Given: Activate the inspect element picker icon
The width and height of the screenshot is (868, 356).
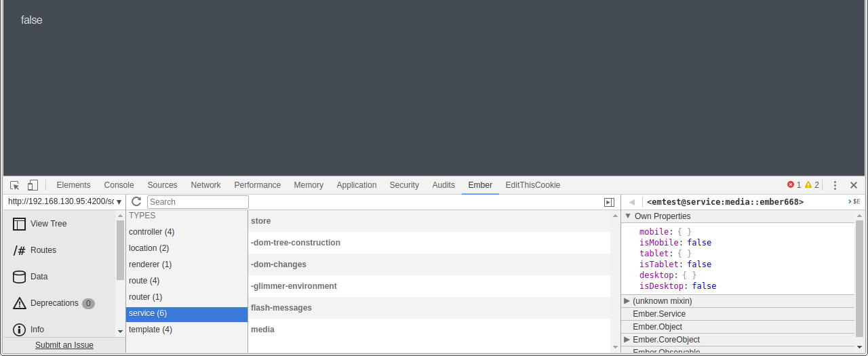Looking at the screenshot, I should coord(15,185).
